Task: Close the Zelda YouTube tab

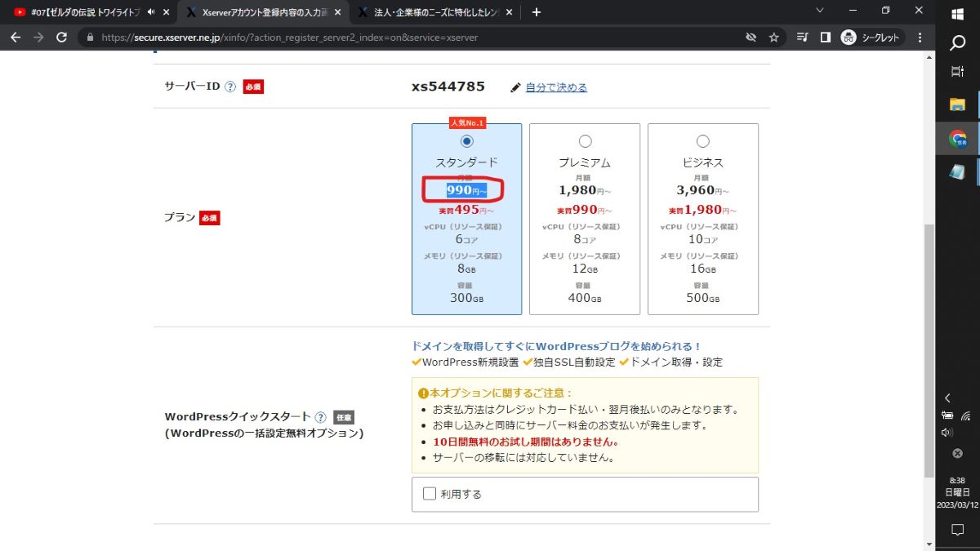Action: (167, 12)
